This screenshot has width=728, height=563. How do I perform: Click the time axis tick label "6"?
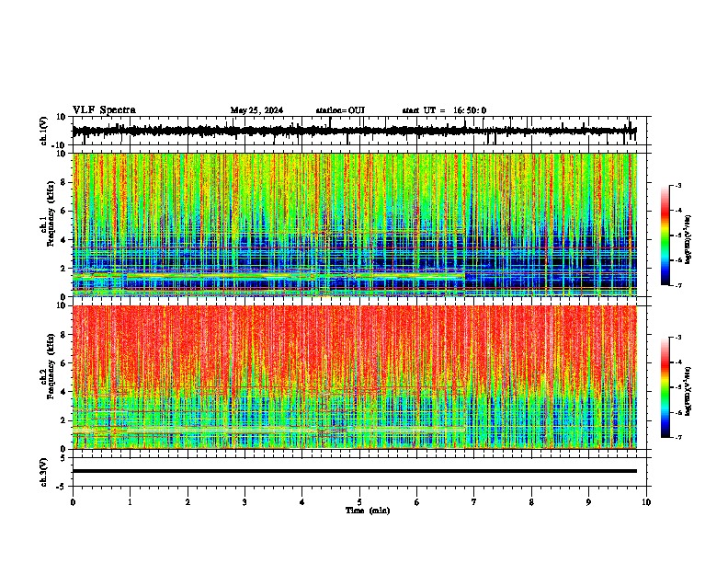pyautogui.click(x=416, y=502)
